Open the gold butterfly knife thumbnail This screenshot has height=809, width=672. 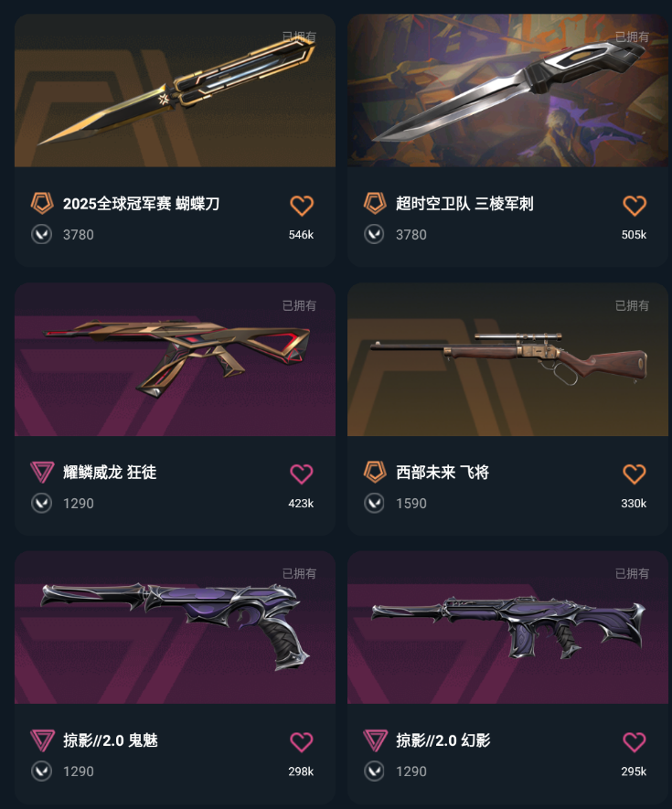[x=175, y=90]
